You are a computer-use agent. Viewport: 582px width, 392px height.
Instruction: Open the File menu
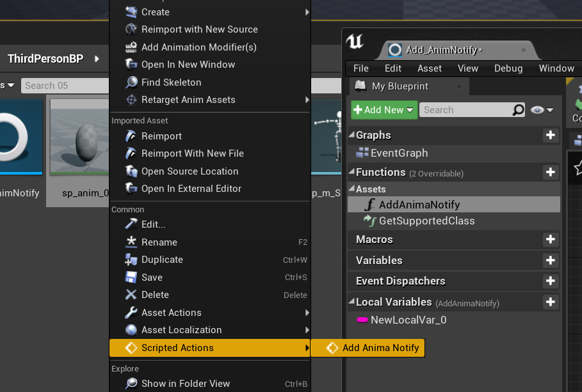[360, 68]
